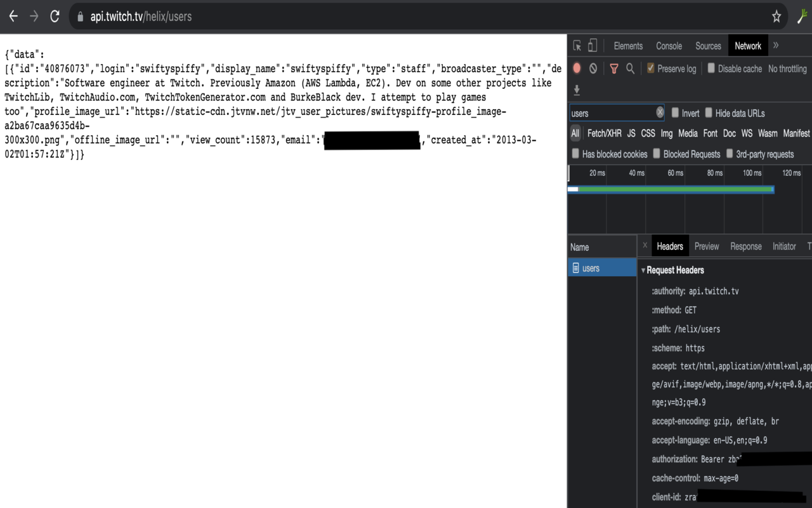Clear all network requests
Image resolution: width=812 pixels, height=508 pixels.
coord(593,68)
